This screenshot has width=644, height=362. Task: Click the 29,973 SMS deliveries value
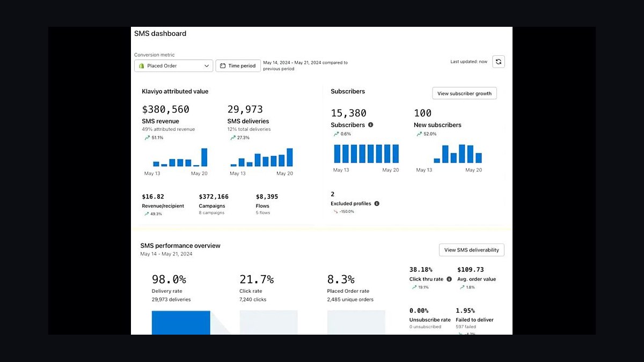(245, 109)
